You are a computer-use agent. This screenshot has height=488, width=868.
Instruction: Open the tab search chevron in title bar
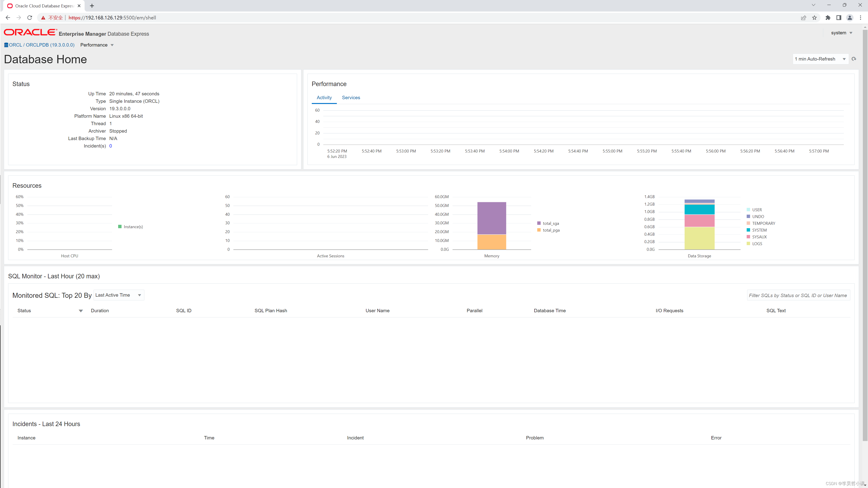pos(813,5)
